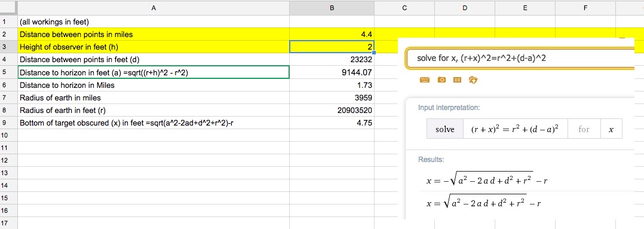
Task: Select column D header
Action: point(465,7)
